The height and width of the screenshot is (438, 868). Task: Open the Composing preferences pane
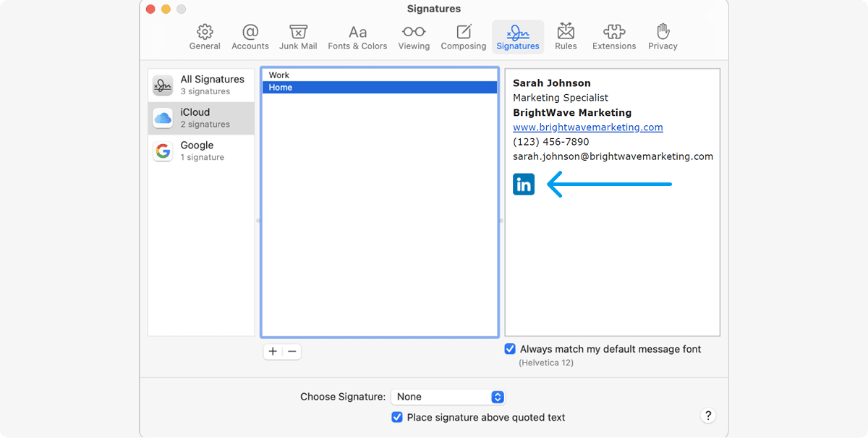pos(464,36)
